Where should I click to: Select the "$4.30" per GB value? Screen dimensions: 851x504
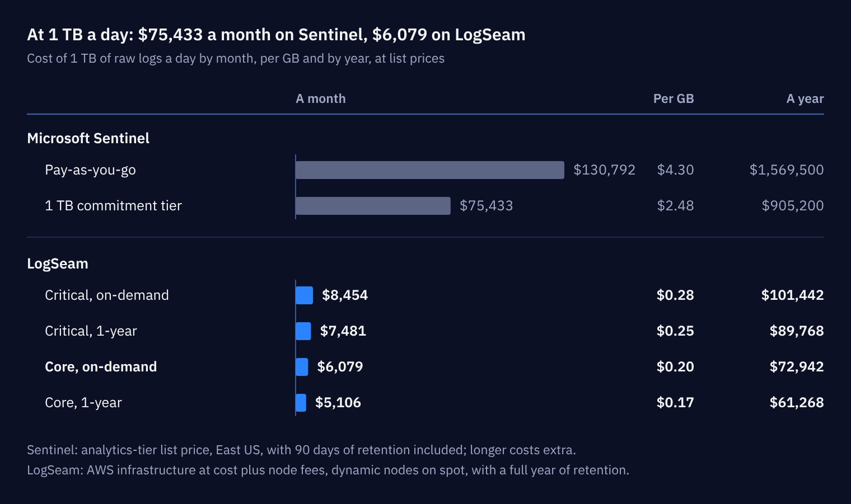[x=676, y=170]
